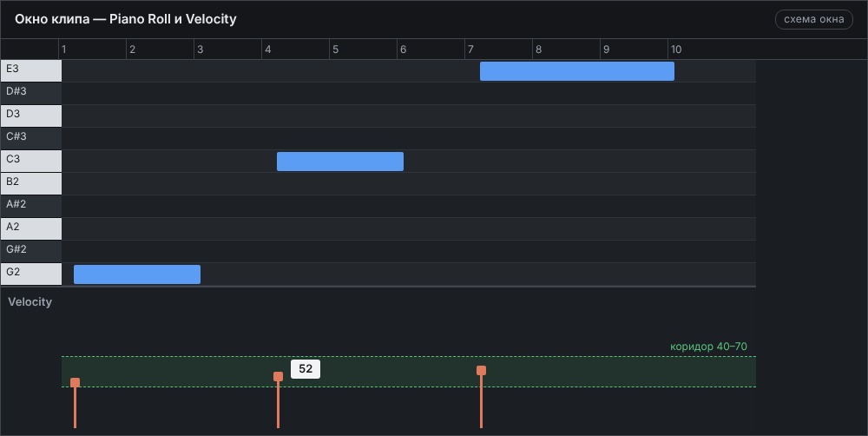Click the D#3 piano key
Viewport: 868px width, 436px height.
coord(31,94)
